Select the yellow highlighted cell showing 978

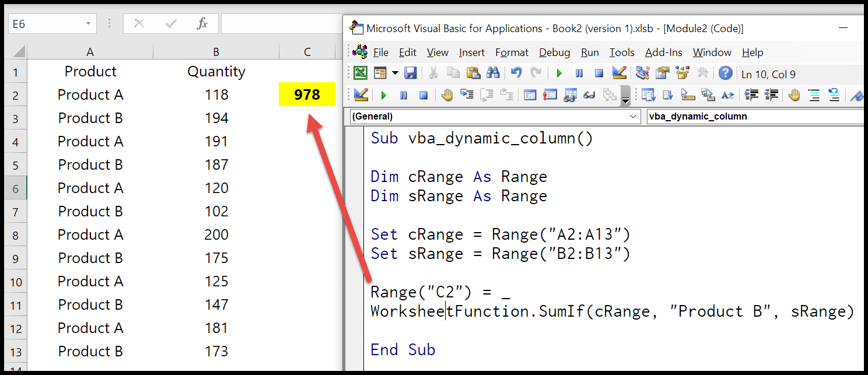tap(307, 94)
